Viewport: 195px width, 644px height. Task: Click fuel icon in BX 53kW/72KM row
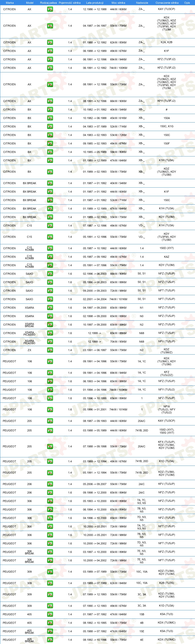50,135
